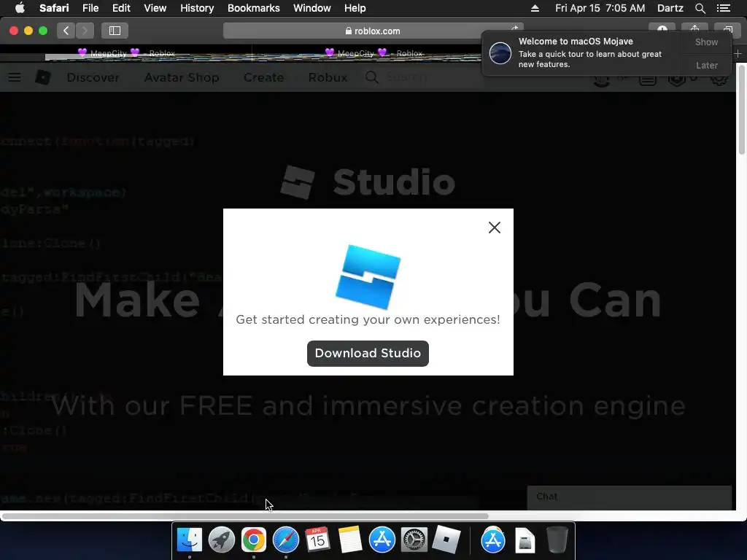Open Safari from the Dock

(286, 540)
